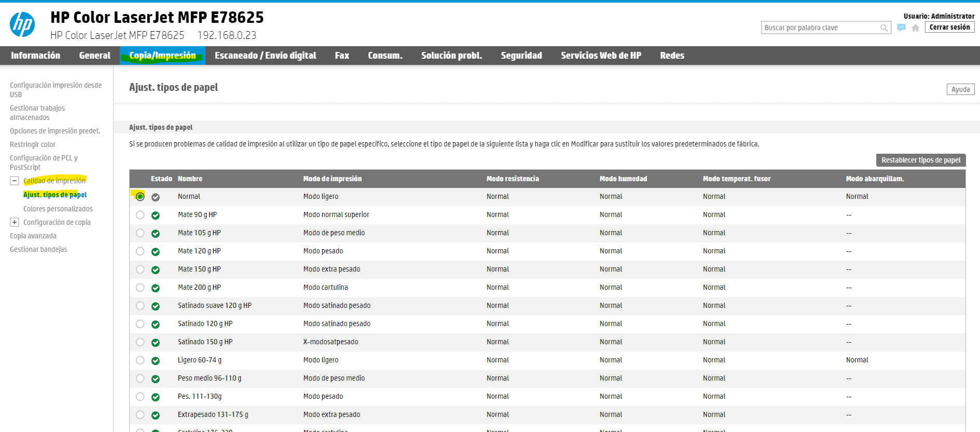Open the Seguridad tab

click(x=521, y=56)
